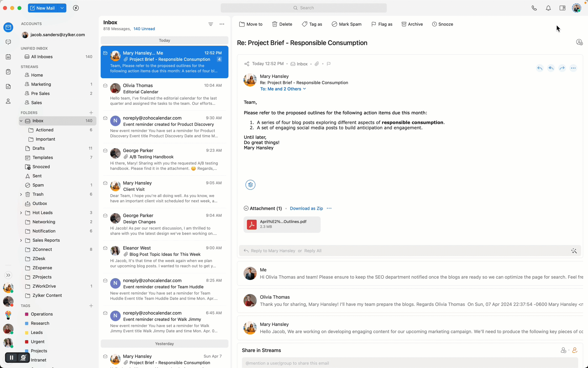Toggle read status on Olivia Thomas email
Image resolution: width=588 pixels, height=368 pixels.
pos(105,85)
